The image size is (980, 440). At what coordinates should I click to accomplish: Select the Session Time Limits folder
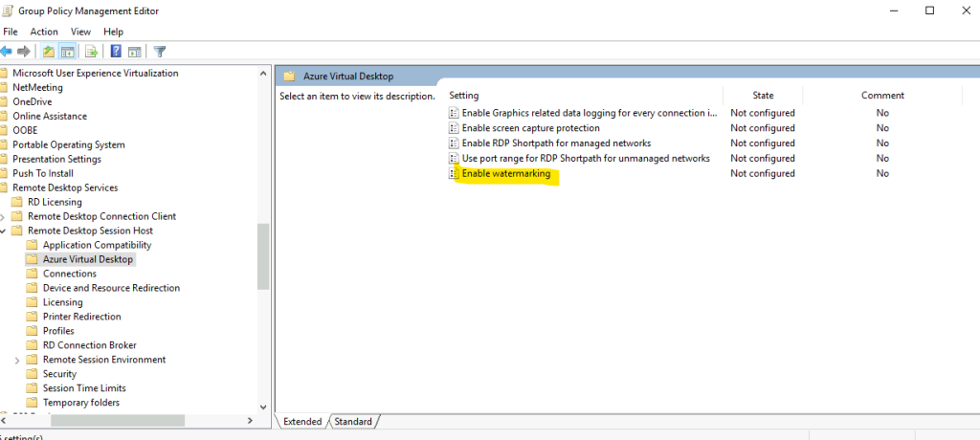point(83,388)
